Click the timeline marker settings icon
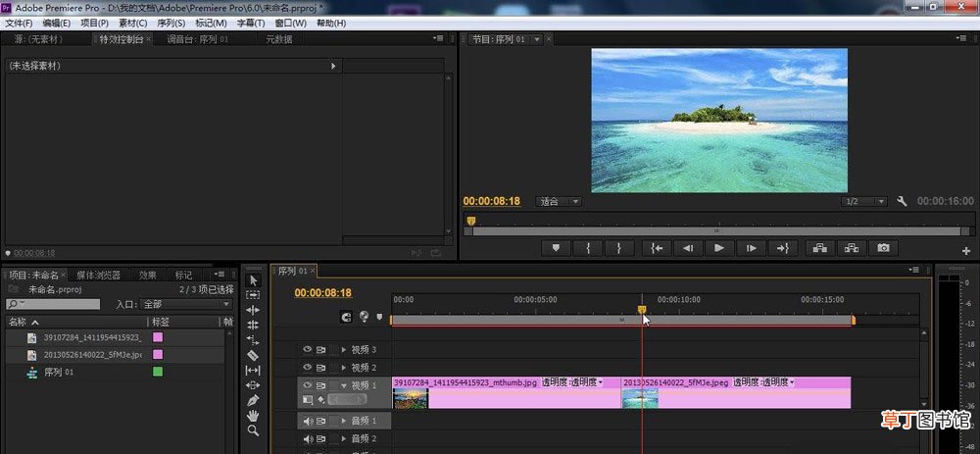Viewport: 980px width, 454px height. 364,317
